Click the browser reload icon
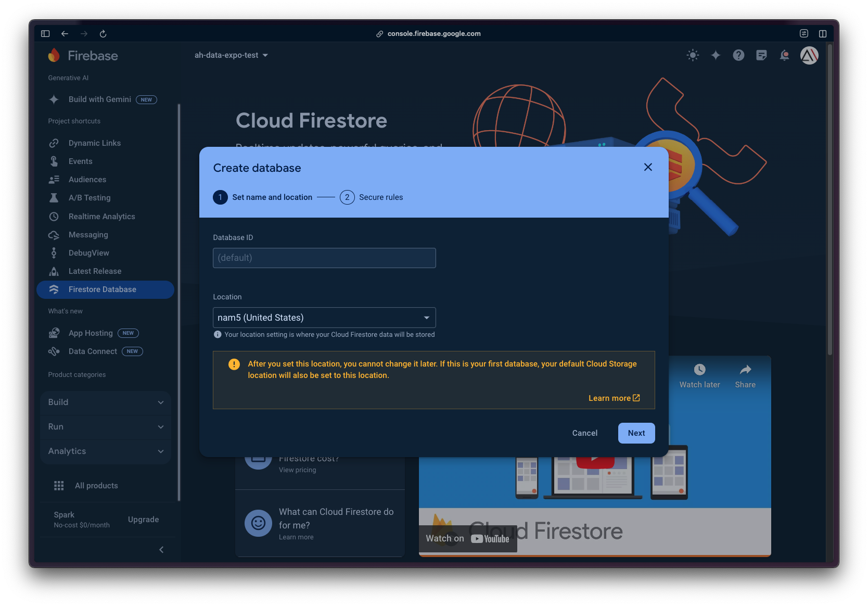This screenshot has height=606, width=868. tap(103, 34)
